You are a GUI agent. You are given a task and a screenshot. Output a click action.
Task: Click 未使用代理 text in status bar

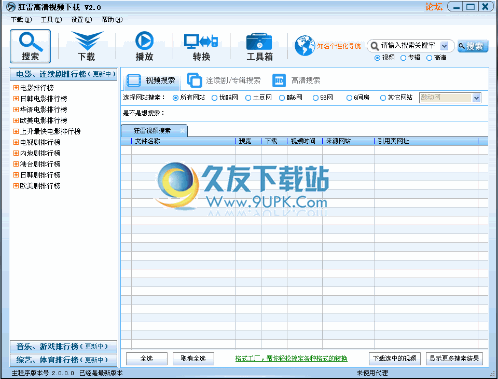point(372,373)
